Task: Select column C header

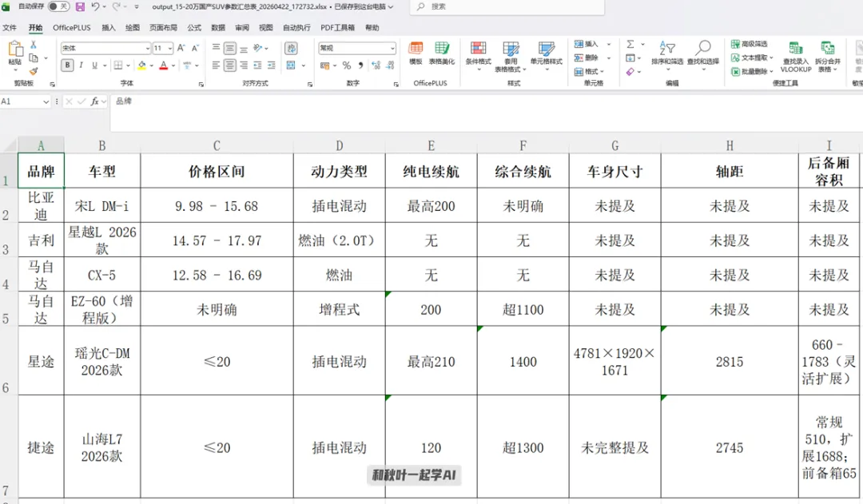Action: coord(217,145)
